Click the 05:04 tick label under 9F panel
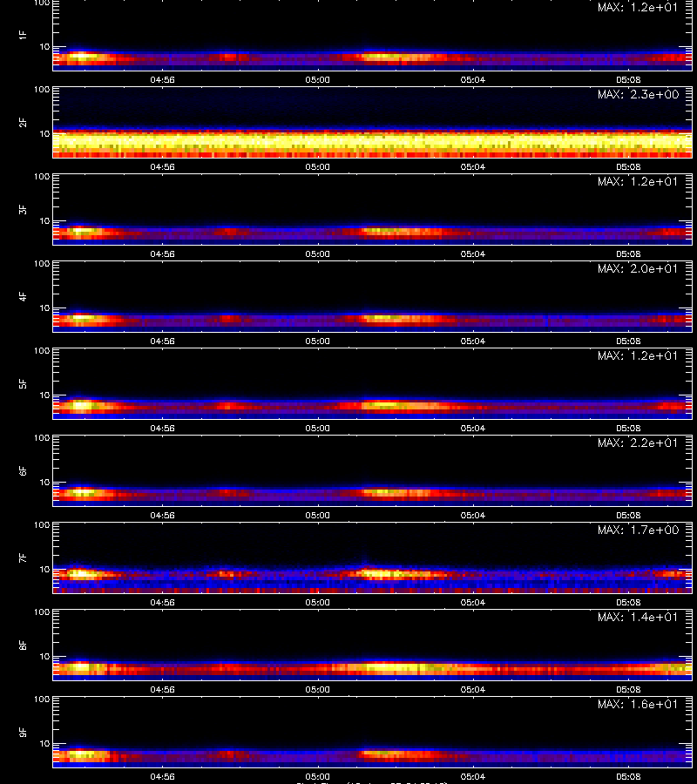Image resolution: width=697 pixels, height=784 pixels. pos(473,776)
